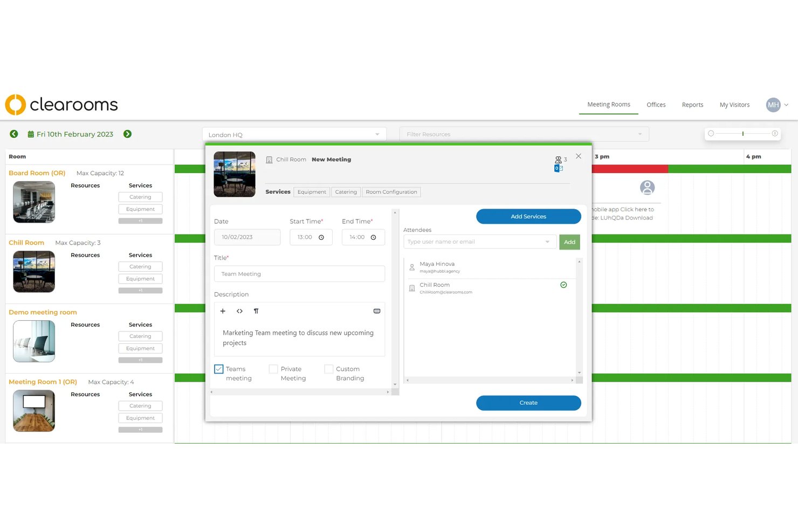Image resolution: width=798 pixels, height=532 pixels.
Task: Open the London HQ location dropdown
Action: (x=294, y=135)
